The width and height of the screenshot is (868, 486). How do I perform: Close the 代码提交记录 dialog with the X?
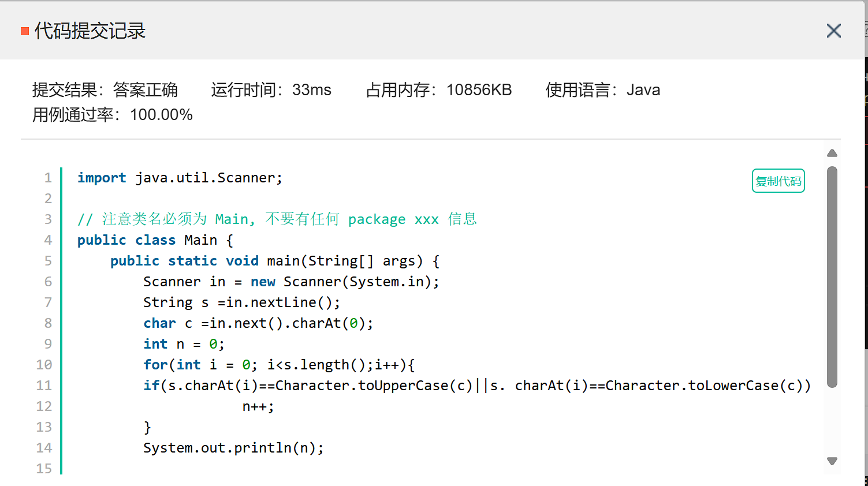(x=833, y=31)
